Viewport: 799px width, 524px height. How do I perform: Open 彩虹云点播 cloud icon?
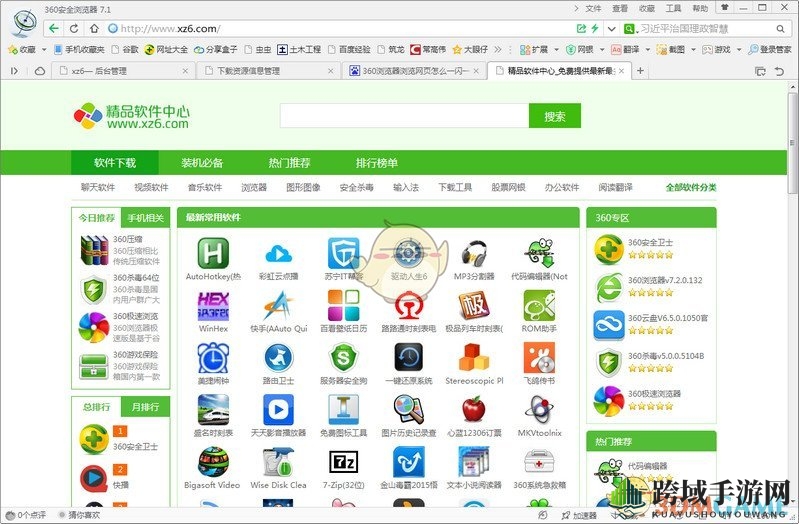pyautogui.click(x=278, y=253)
